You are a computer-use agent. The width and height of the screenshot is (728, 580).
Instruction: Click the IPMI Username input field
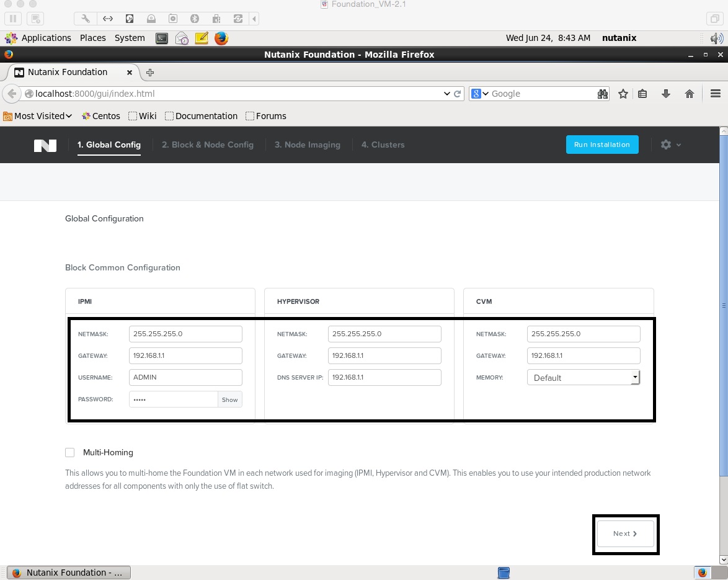(185, 377)
